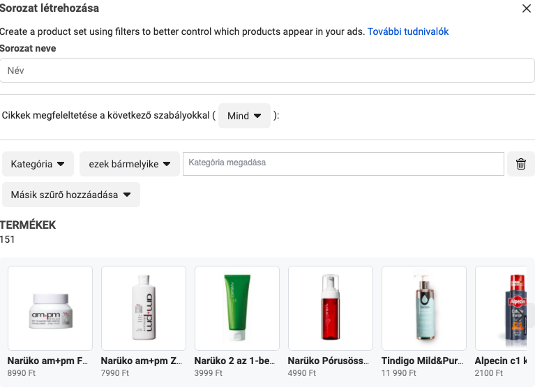Click the Kategória megadása input field

point(343,164)
